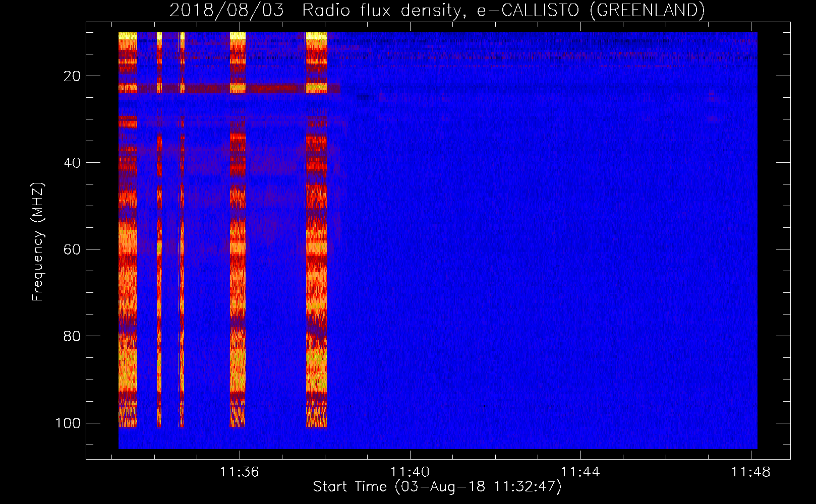Click the "11:40" time tick label

pos(410,472)
